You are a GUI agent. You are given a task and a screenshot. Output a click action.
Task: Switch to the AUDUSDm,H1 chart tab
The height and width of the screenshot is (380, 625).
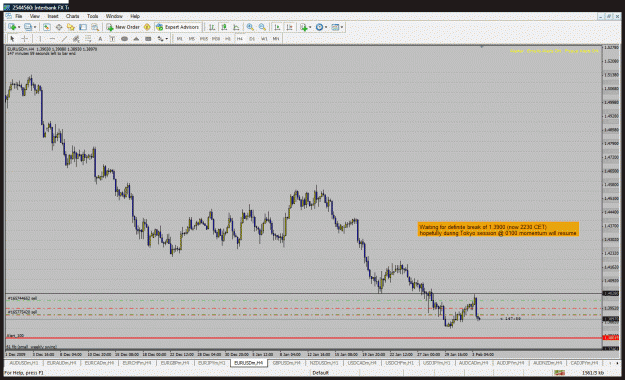tap(24, 363)
